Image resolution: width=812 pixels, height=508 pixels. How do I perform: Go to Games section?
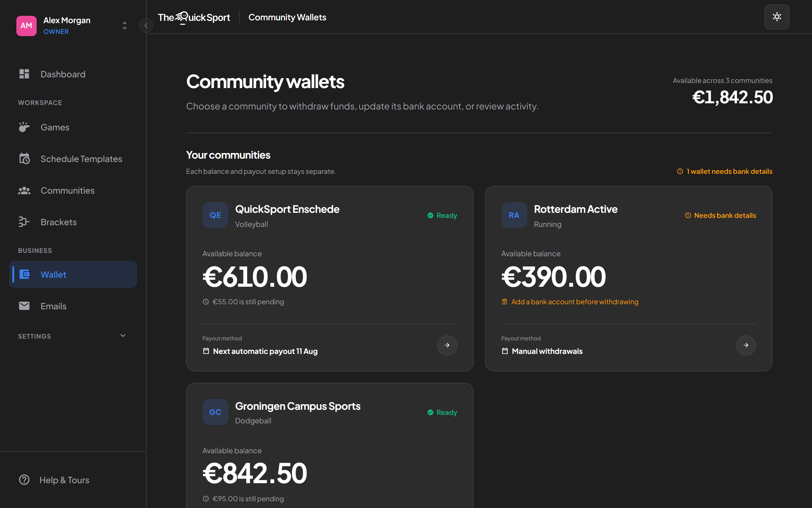pos(73,127)
